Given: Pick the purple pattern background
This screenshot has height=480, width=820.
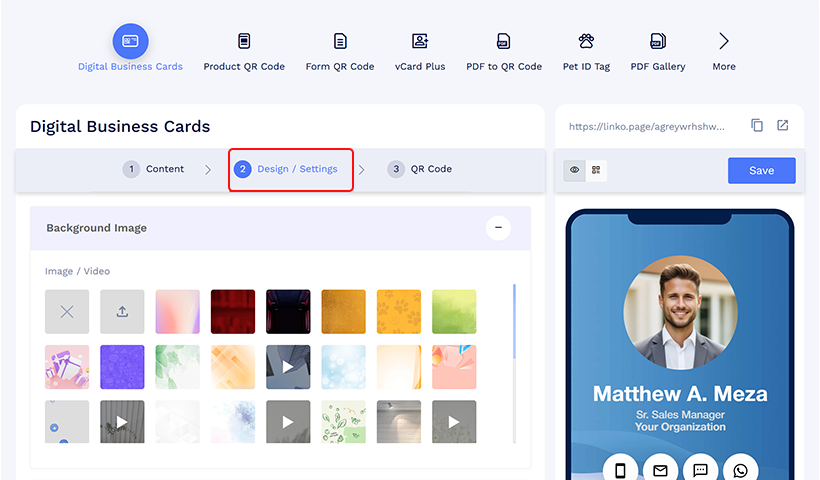Looking at the screenshot, I should 122,367.
